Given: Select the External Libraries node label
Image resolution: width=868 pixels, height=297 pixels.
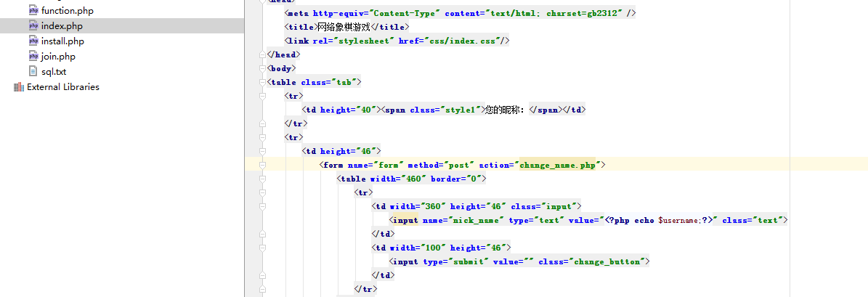Looking at the screenshot, I should pos(63,87).
